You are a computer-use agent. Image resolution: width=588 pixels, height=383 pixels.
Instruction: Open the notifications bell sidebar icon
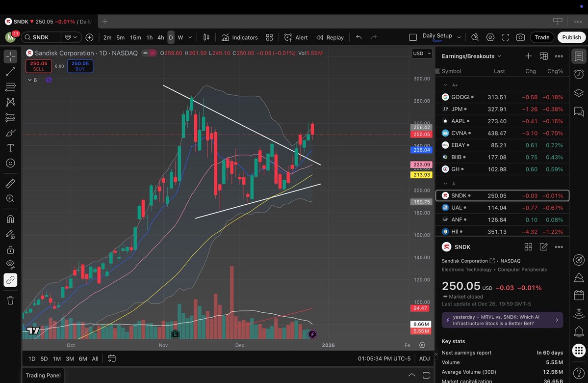tap(579, 331)
